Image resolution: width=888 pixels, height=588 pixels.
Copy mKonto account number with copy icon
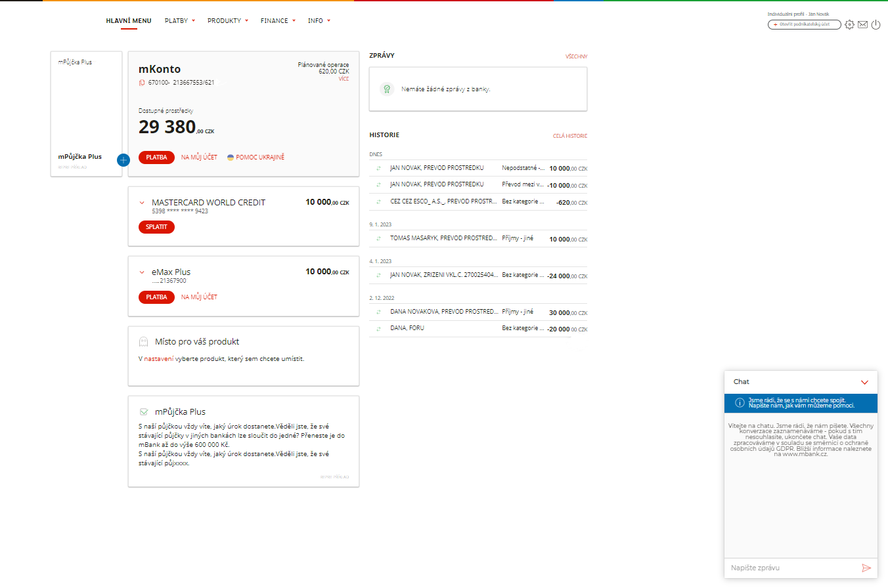141,83
